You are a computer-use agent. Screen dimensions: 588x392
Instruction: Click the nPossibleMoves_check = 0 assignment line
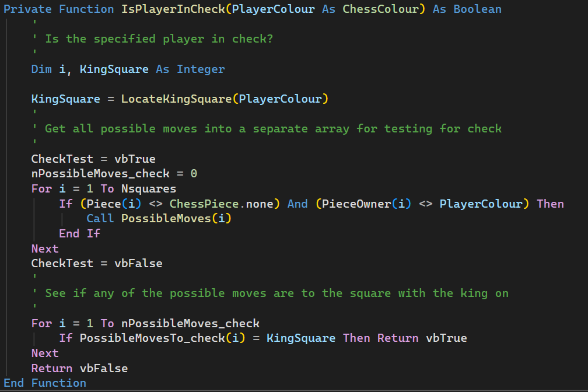114,174
